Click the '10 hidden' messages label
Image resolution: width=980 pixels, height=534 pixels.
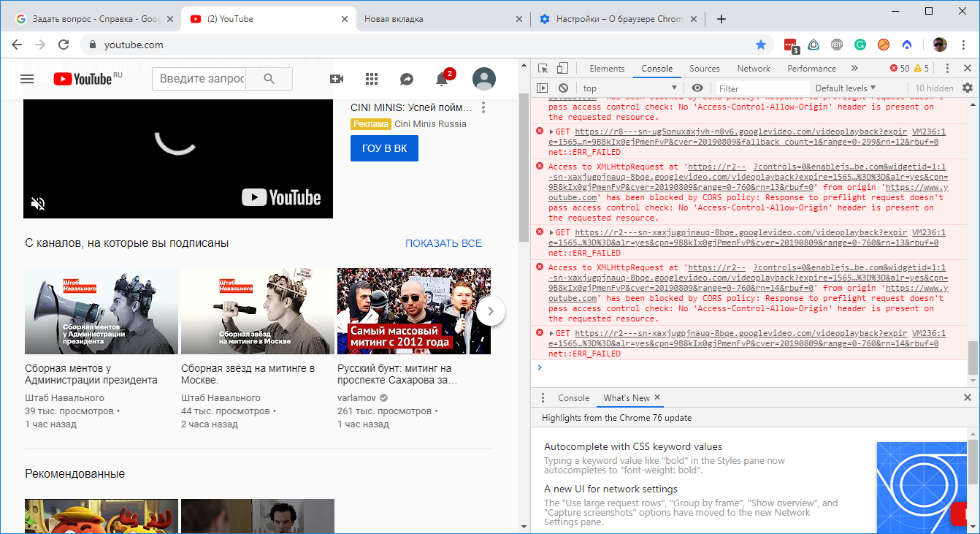[935, 88]
